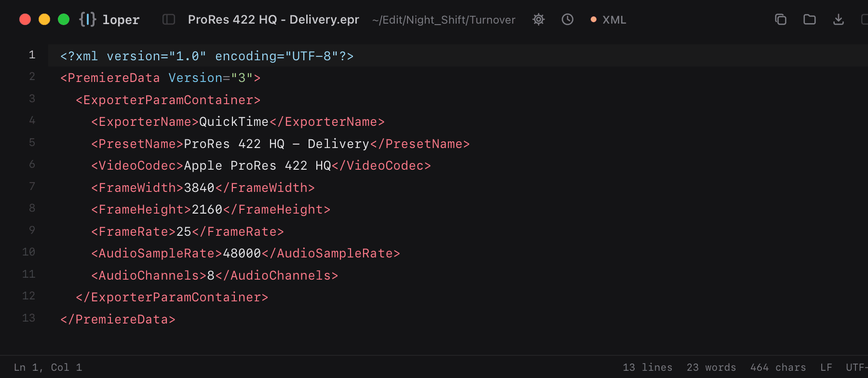Click the PremiereData Version="3" opening tag
The image size is (868, 378).
click(x=161, y=78)
